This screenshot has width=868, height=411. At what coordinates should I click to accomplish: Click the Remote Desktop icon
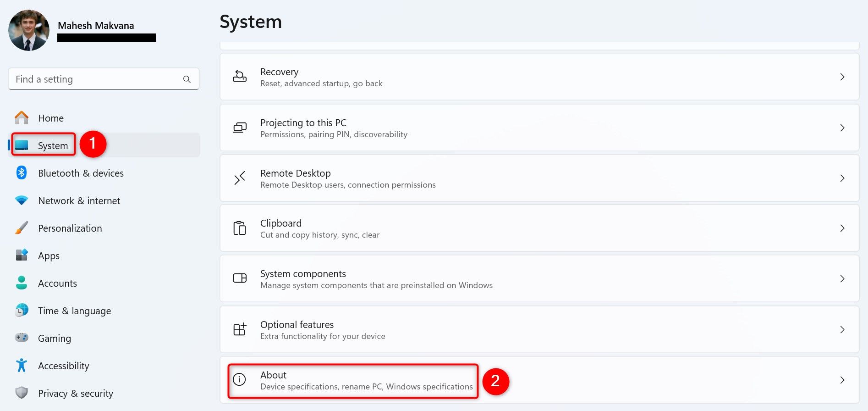pos(239,178)
